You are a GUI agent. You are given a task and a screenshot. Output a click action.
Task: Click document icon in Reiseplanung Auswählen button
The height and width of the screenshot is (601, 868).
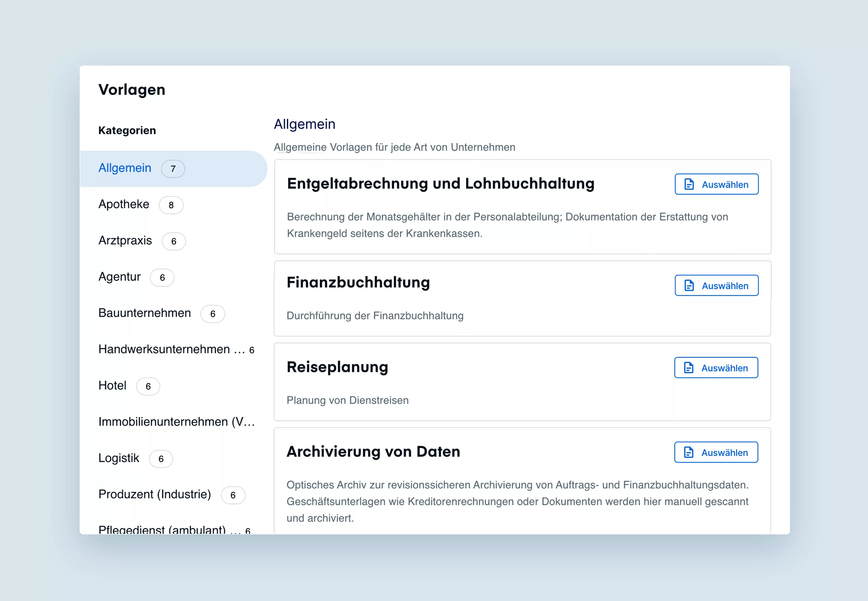tap(688, 367)
